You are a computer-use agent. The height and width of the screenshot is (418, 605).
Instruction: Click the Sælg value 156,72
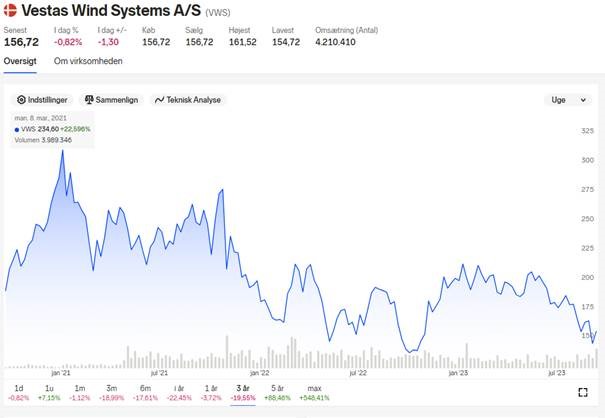[x=199, y=42]
